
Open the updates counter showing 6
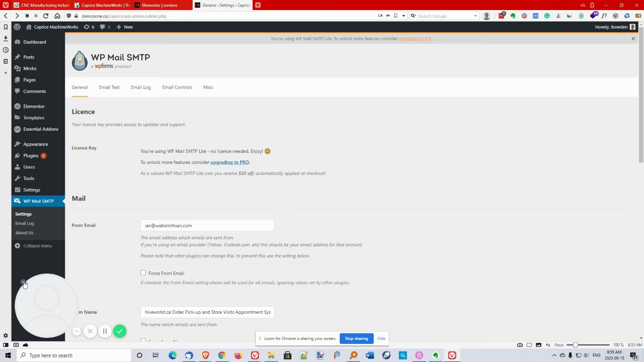pos(89,27)
